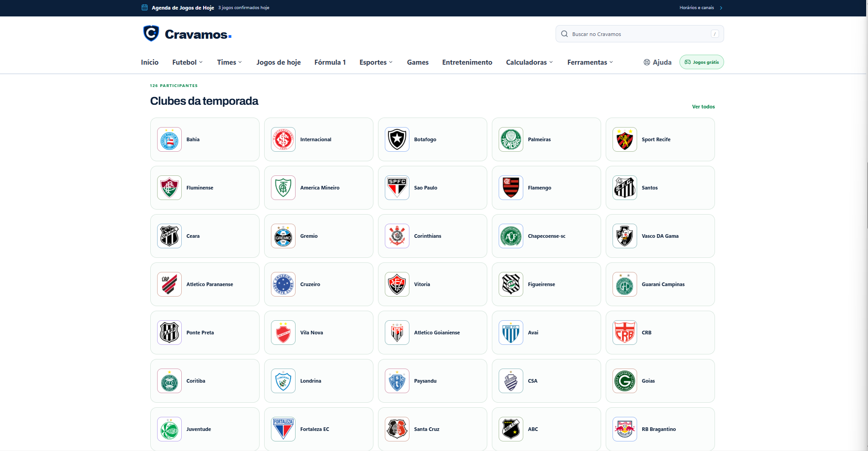Viewport: 868px width, 451px height.
Task: Open Jogos de hoje page
Action: pyautogui.click(x=279, y=62)
